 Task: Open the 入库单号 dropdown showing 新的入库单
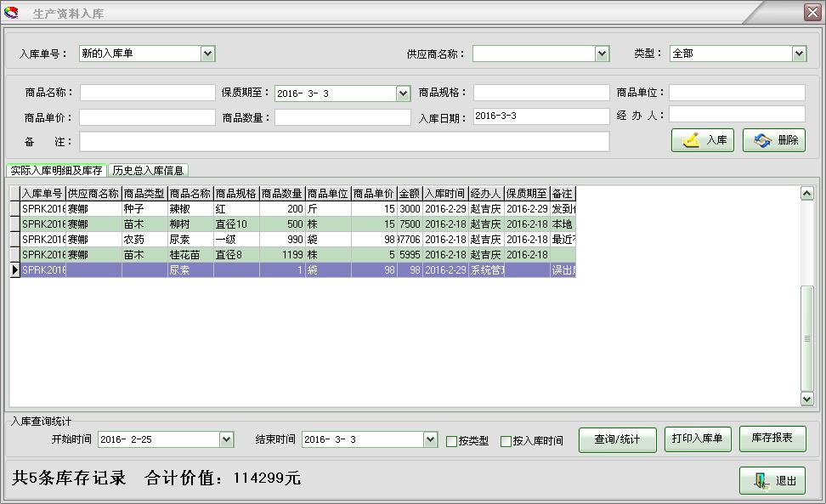point(206,53)
